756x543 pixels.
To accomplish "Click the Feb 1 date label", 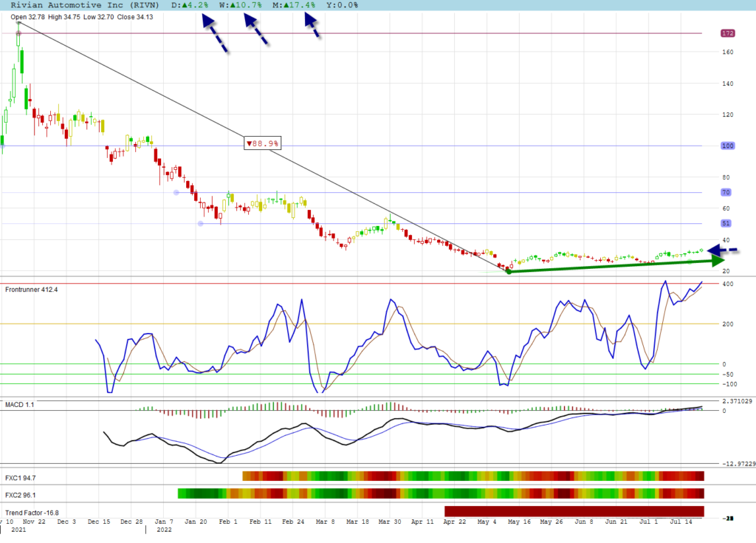I will click(228, 522).
